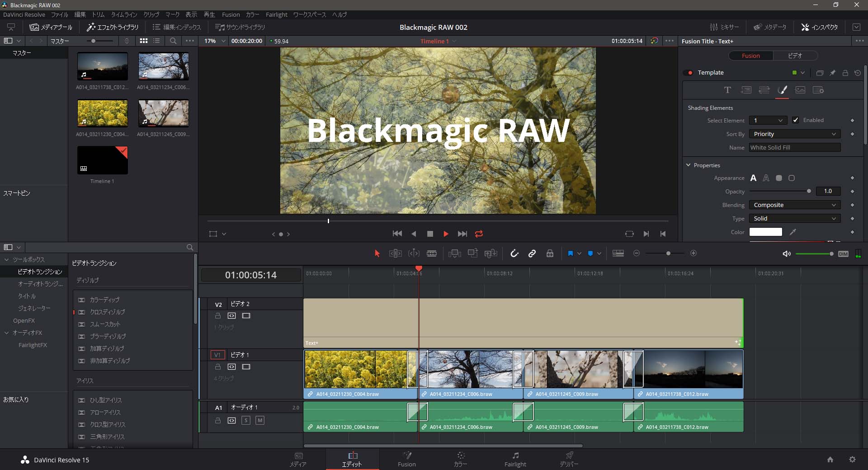Image resolution: width=868 pixels, height=470 pixels.
Task: Select Text Outline appearance icon
Action: (766, 178)
